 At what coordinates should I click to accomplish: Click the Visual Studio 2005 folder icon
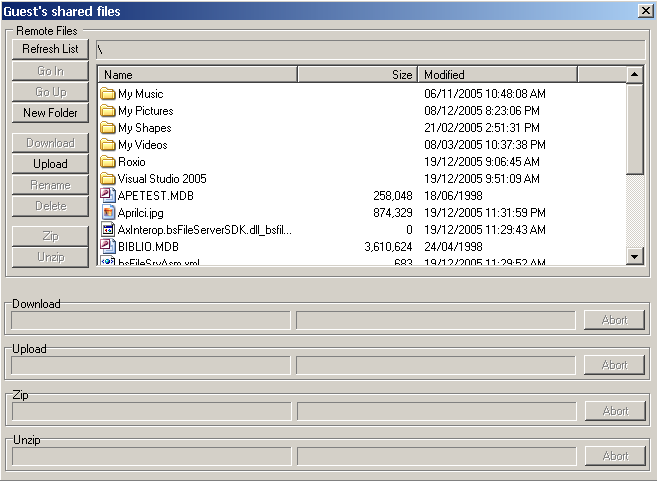pos(108,178)
